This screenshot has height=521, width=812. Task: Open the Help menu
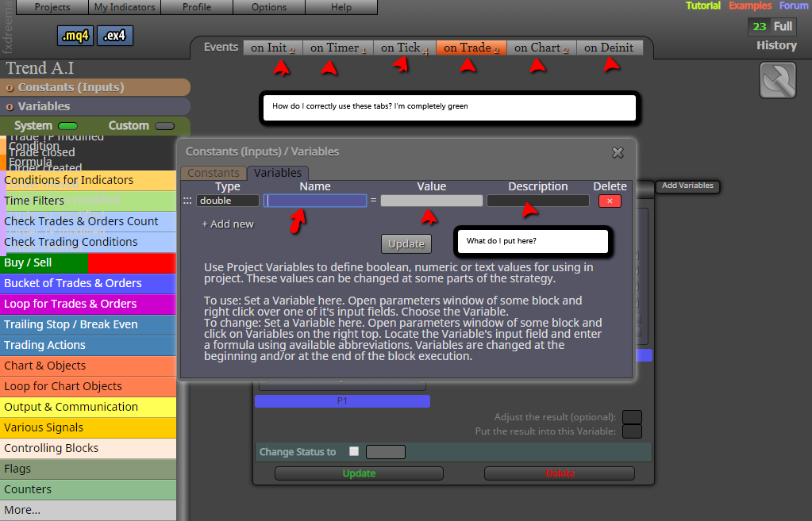[x=341, y=7]
